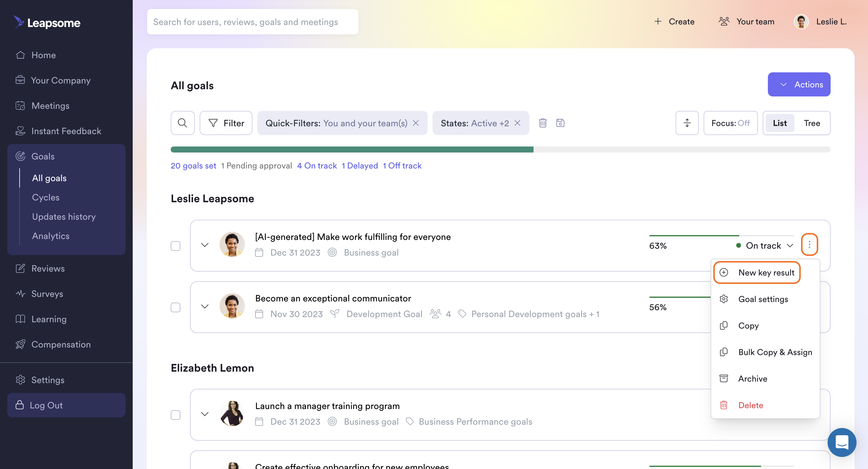Click the 56% progress bar
Screen dimensions: 868x469
tap(680, 297)
